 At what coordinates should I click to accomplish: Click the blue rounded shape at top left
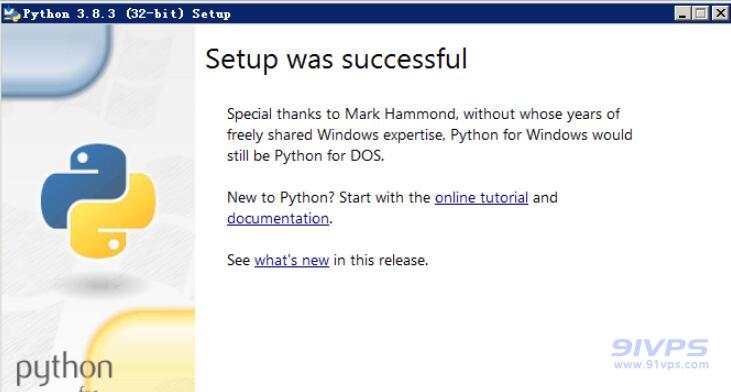point(56,60)
